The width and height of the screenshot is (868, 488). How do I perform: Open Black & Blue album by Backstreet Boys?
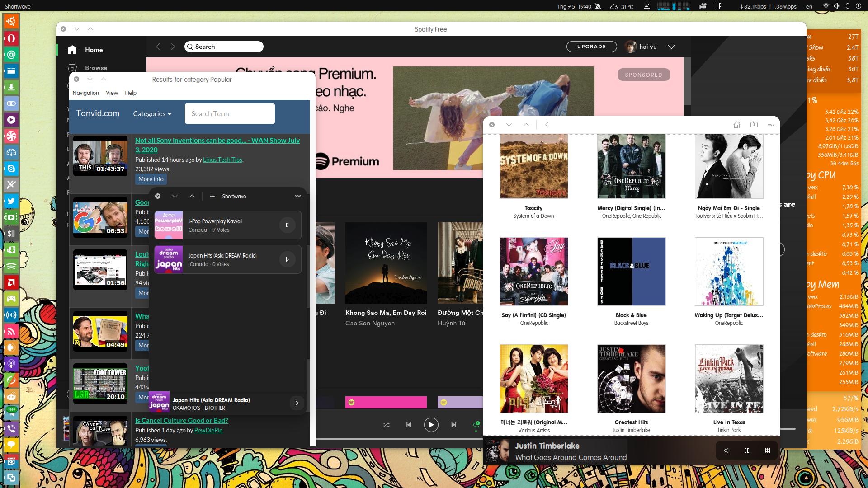[x=632, y=272]
